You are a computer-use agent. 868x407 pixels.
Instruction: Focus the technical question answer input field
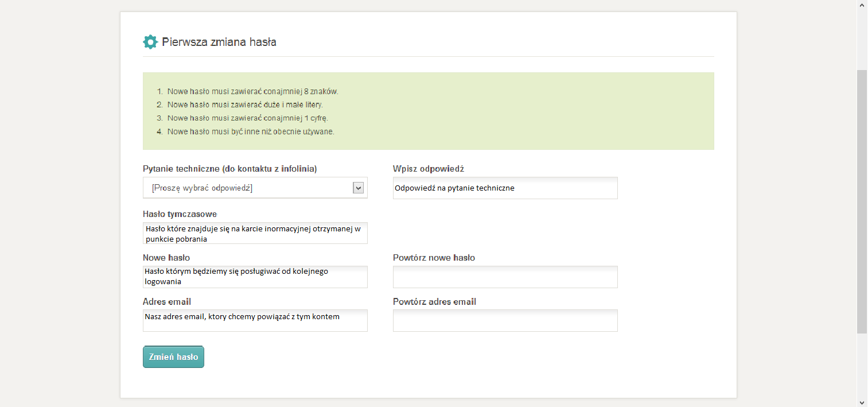[505, 188]
